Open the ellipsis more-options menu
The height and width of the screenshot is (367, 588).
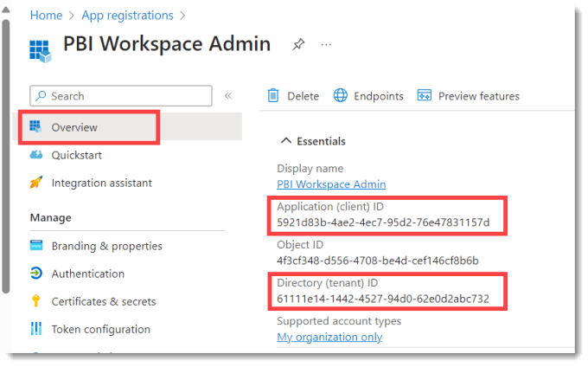click(x=326, y=45)
